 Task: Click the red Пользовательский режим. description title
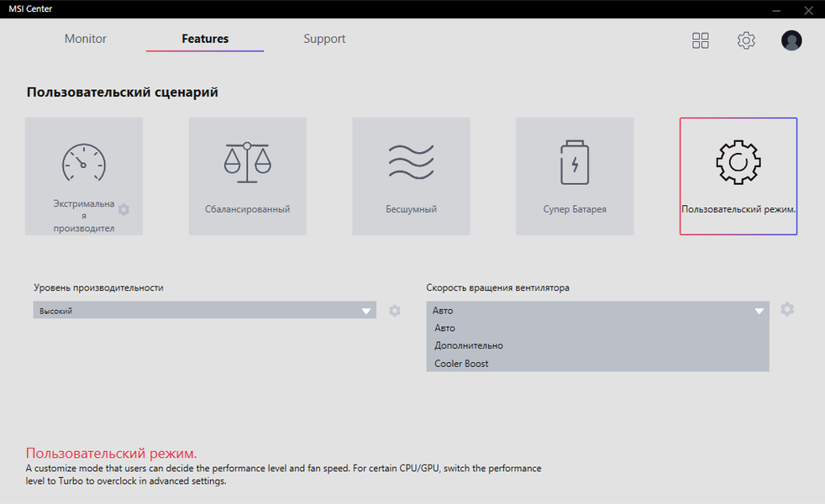pyautogui.click(x=111, y=453)
